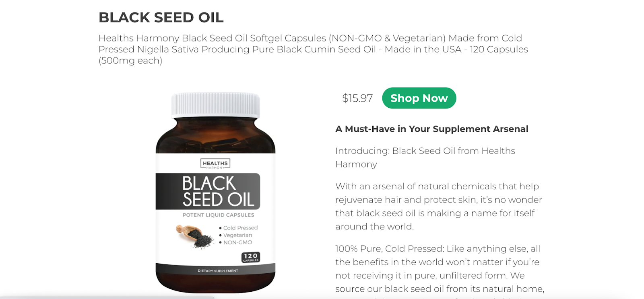Image resolution: width=644 pixels, height=299 pixels.
Task: Click the 120 capsules badge on label
Action: point(251,257)
